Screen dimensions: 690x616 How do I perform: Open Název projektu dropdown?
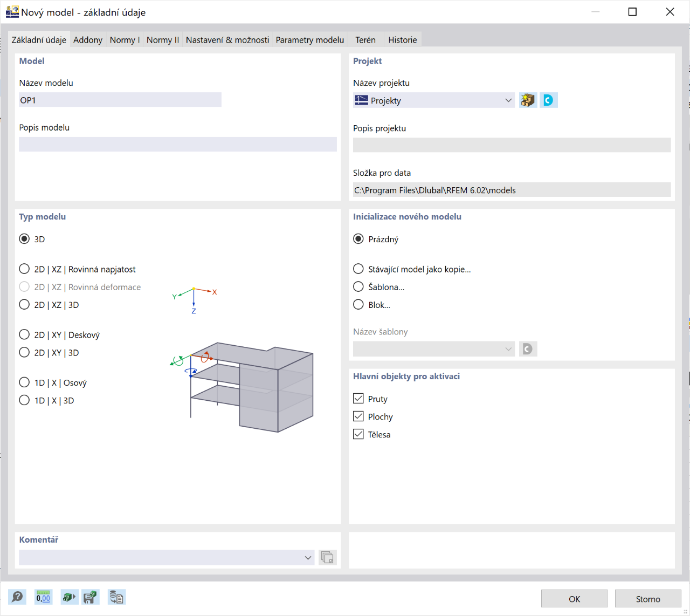pyautogui.click(x=434, y=100)
